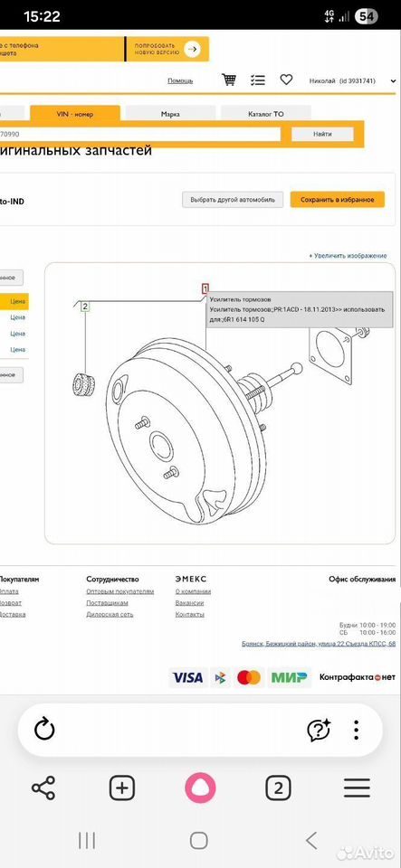Open browser three-dot menu
The width and height of the screenshot is (401, 868).
pos(358,730)
